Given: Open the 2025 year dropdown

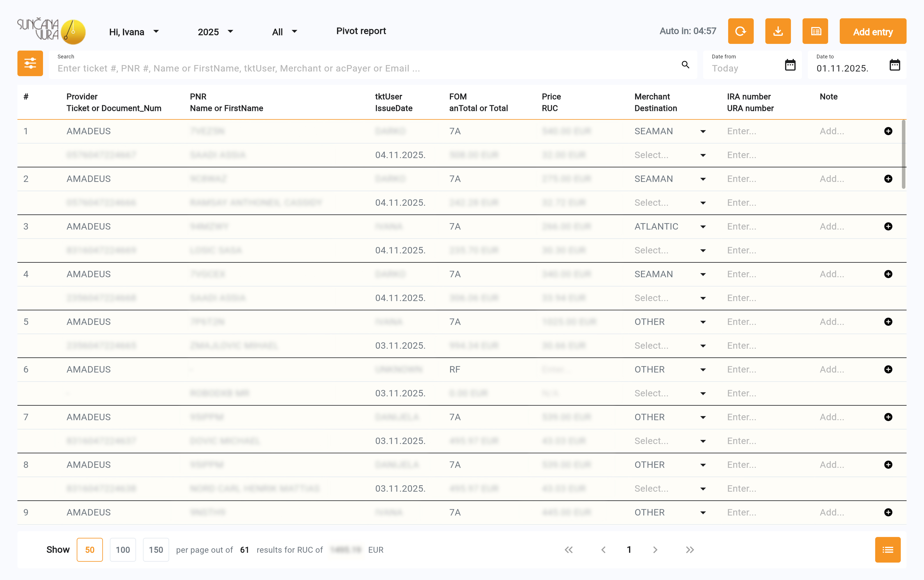Looking at the screenshot, I should click(215, 32).
